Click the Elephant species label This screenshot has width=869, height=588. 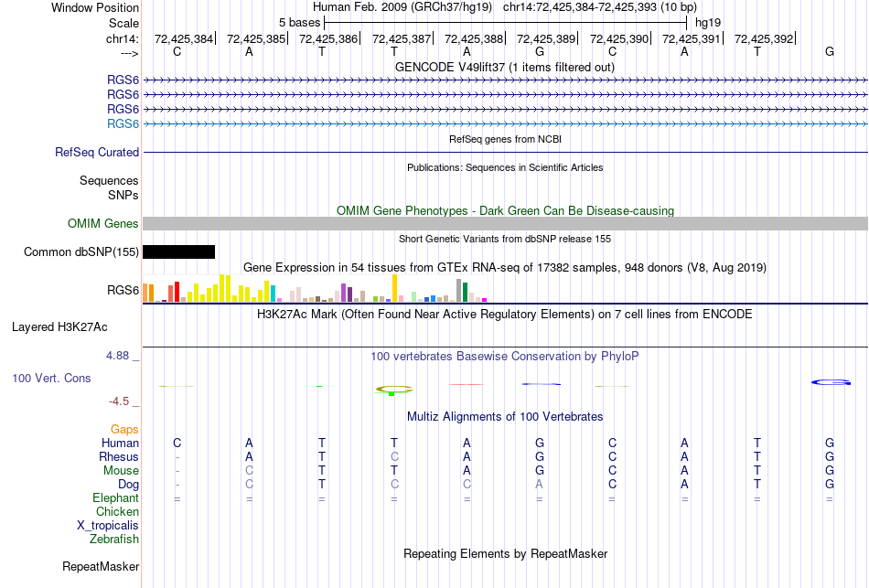point(115,497)
